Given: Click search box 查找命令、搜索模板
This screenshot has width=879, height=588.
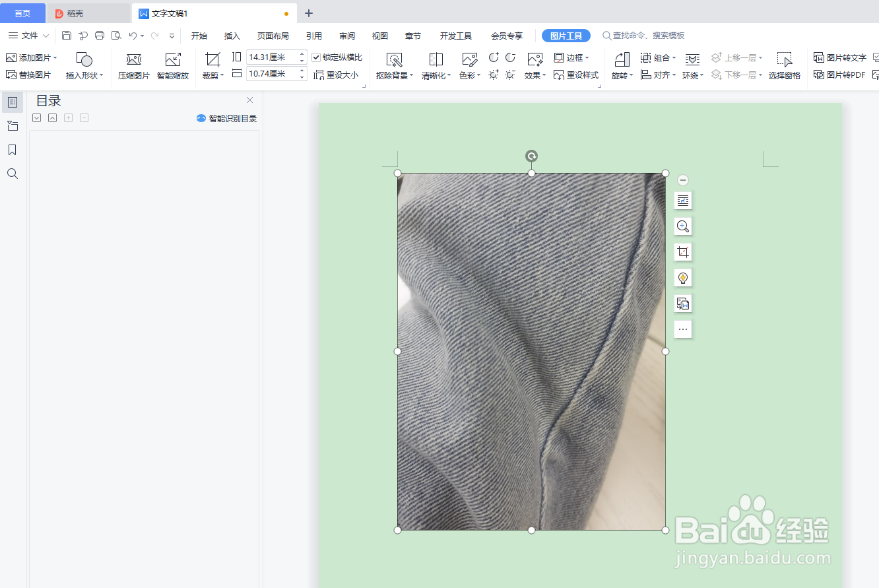Looking at the screenshot, I should tap(643, 36).
